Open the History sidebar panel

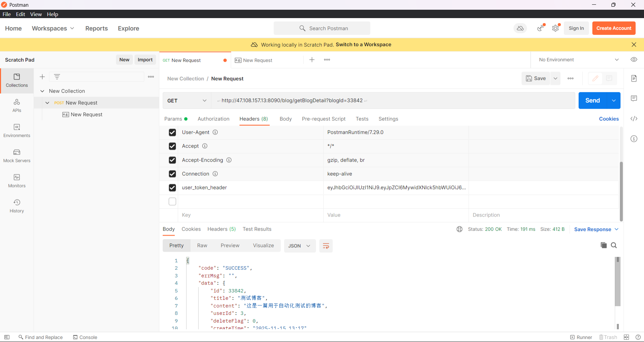pyautogui.click(x=17, y=206)
